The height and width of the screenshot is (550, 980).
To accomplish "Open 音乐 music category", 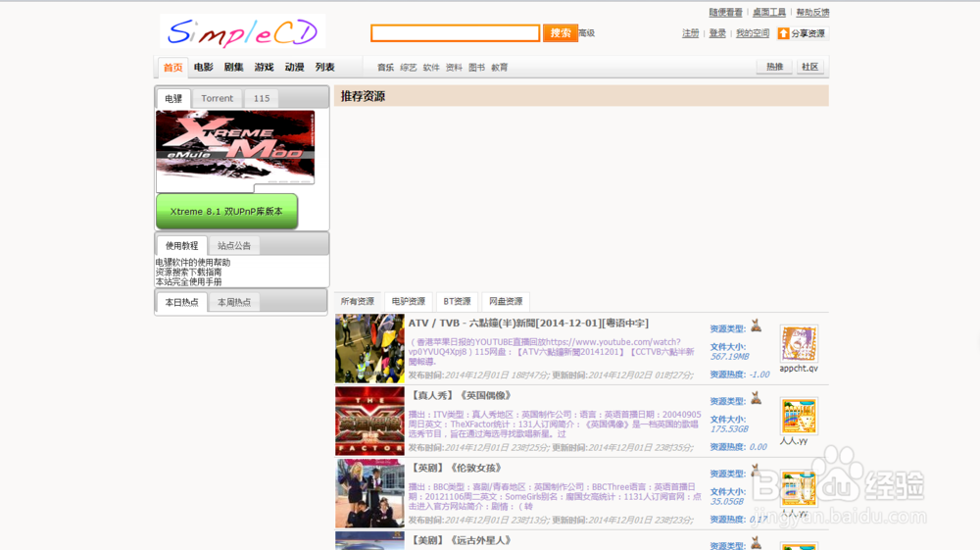I will tap(385, 68).
